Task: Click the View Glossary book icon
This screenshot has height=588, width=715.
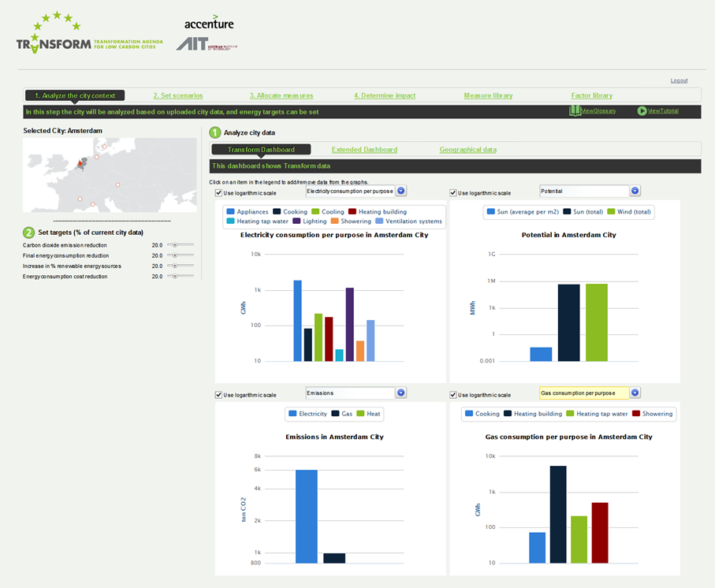Action: coord(575,111)
